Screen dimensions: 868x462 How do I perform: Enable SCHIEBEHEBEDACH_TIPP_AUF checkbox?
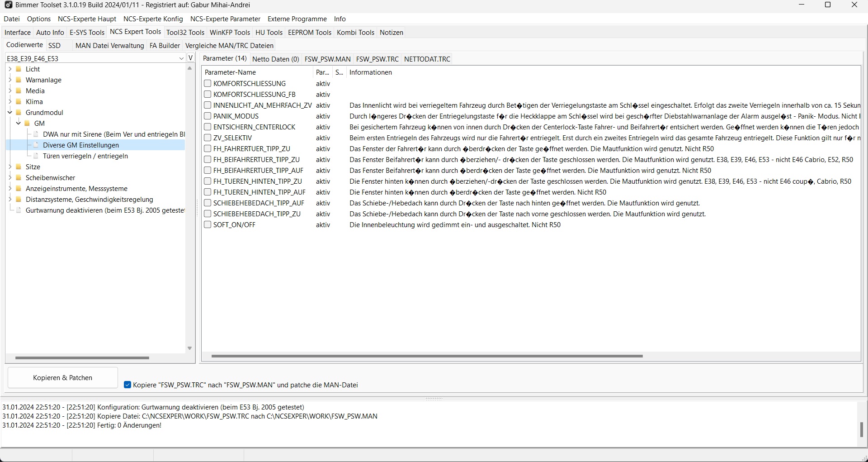point(208,203)
